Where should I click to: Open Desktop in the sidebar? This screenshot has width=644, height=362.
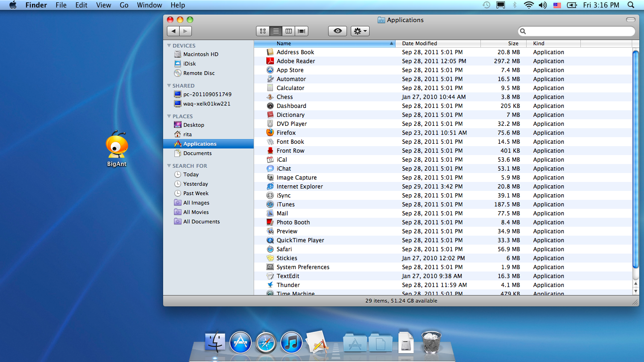[193, 125]
